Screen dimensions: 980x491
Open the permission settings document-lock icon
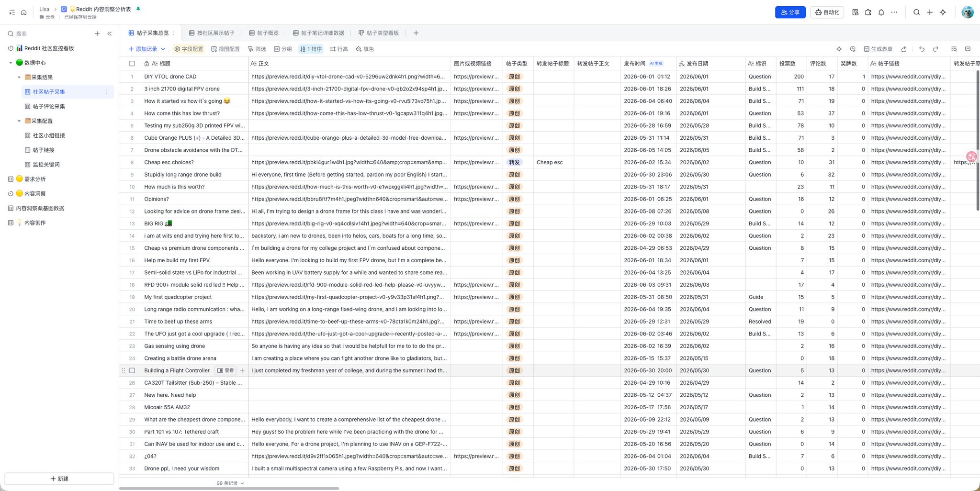855,12
